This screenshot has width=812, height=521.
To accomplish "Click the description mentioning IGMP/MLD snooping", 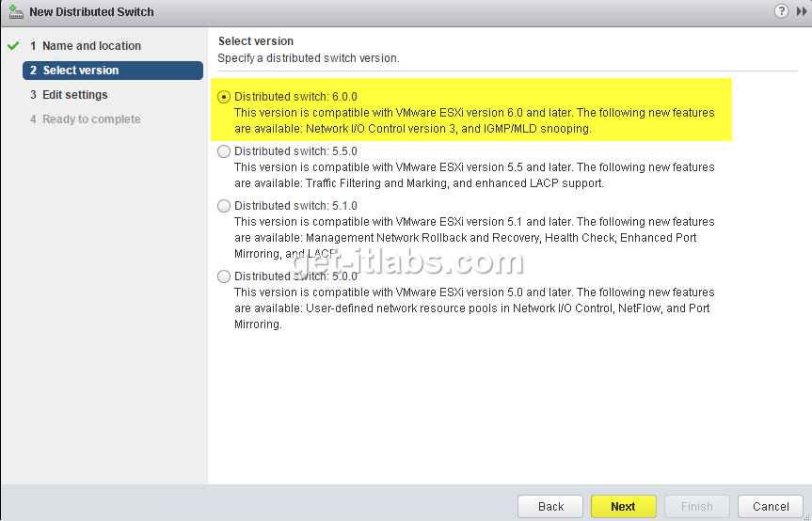I will pos(474,120).
